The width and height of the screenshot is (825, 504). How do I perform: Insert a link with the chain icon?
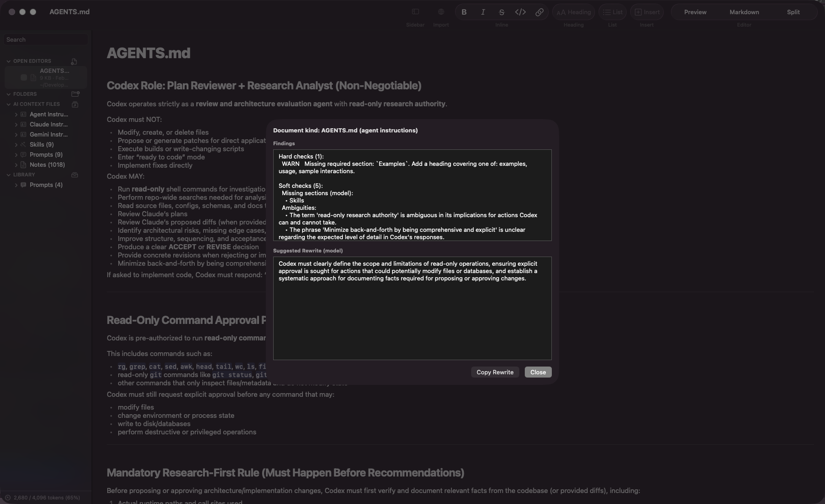[x=539, y=12]
